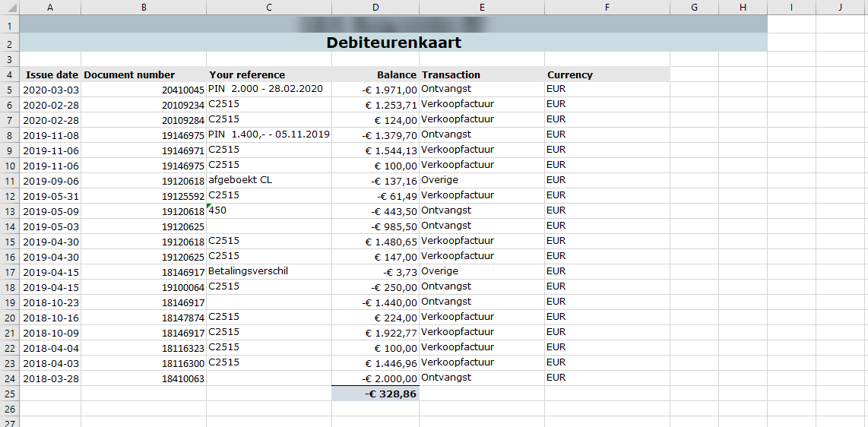Select balance -€ 250,00
The image size is (868, 427).
(x=376, y=287)
